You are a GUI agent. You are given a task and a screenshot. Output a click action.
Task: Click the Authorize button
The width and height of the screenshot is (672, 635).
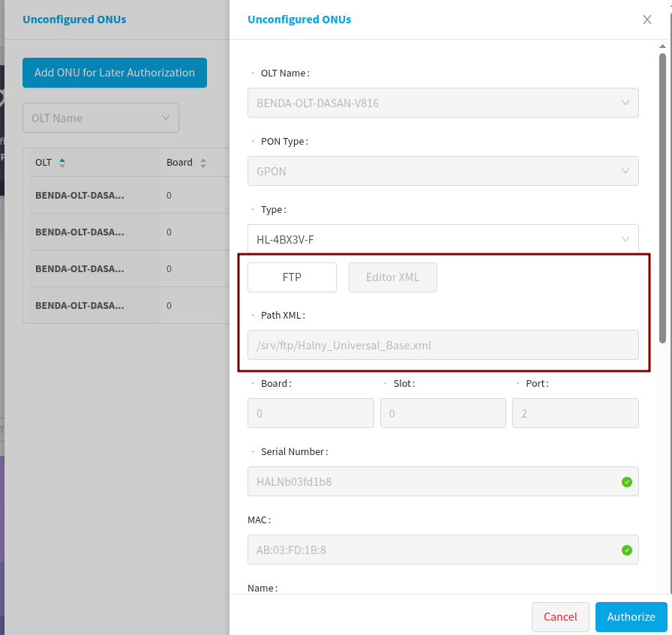tap(631, 617)
